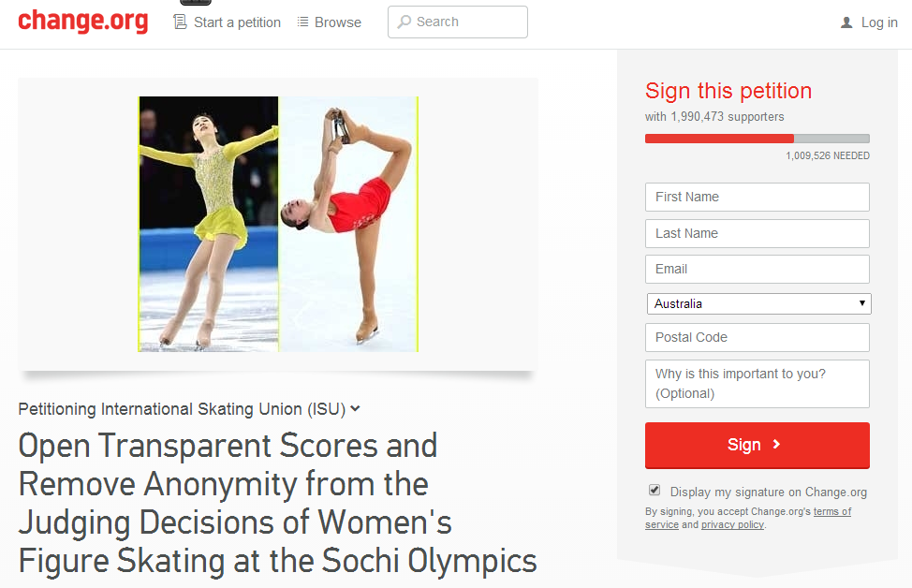
Task: Click the list icon next to Browse
Action: (x=302, y=22)
